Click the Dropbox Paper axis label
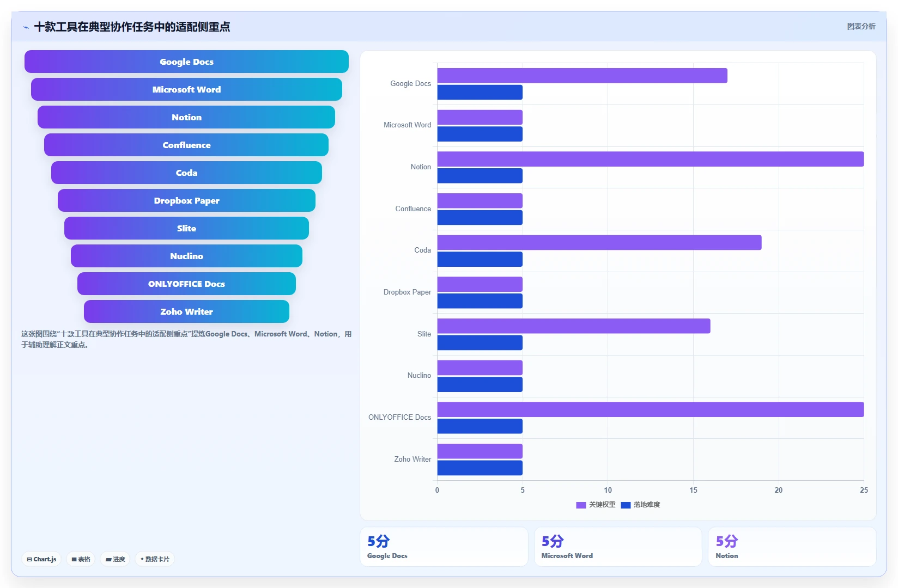Image resolution: width=898 pixels, height=588 pixels. [407, 292]
